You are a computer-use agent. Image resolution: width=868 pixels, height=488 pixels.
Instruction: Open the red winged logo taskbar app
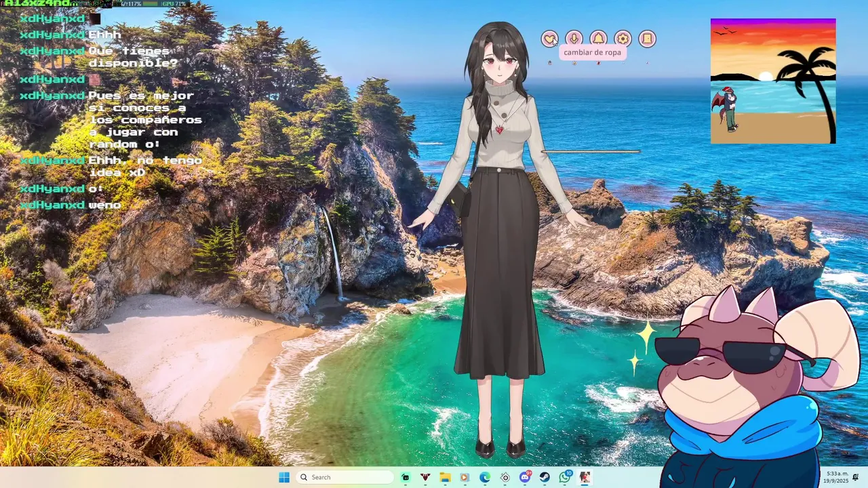(x=425, y=477)
